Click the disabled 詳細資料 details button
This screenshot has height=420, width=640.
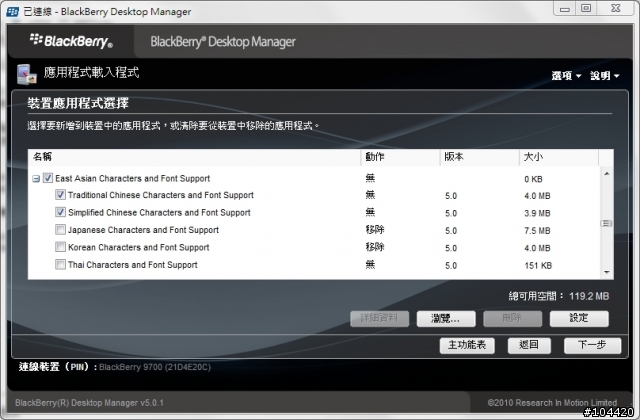tap(380, 318)
